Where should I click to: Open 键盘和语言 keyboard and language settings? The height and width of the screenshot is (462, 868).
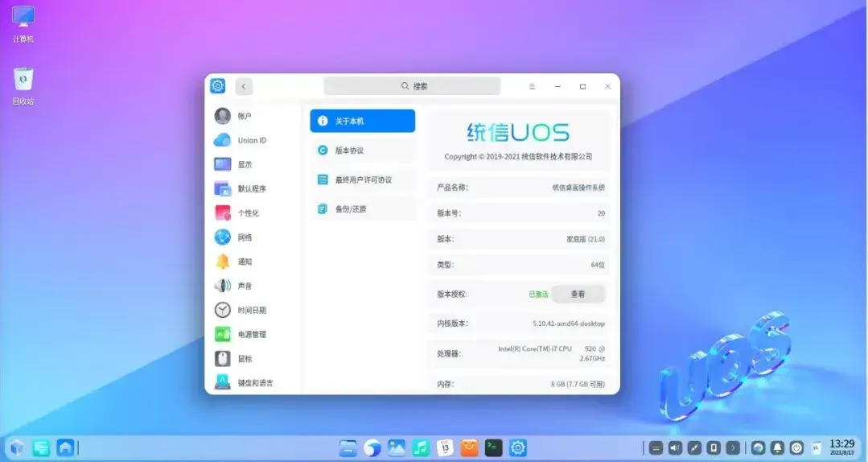click(x=244, y=382)
